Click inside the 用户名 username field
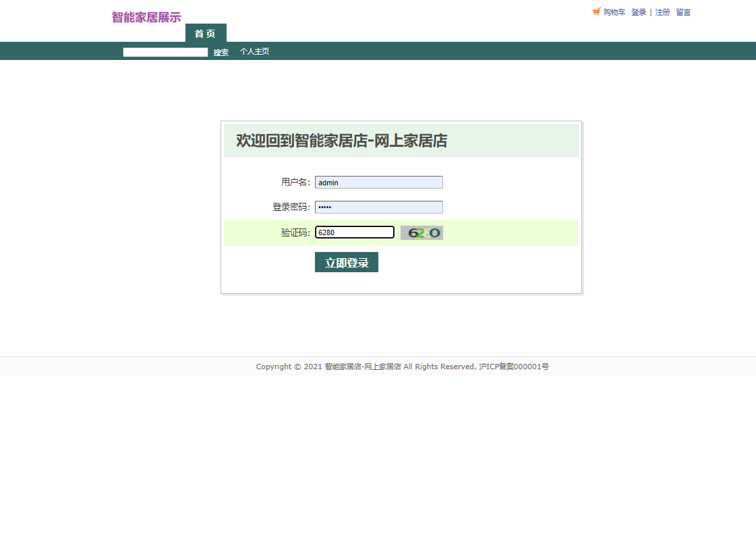The height and width of the screenshot is (535, 756). coord(378,182)
